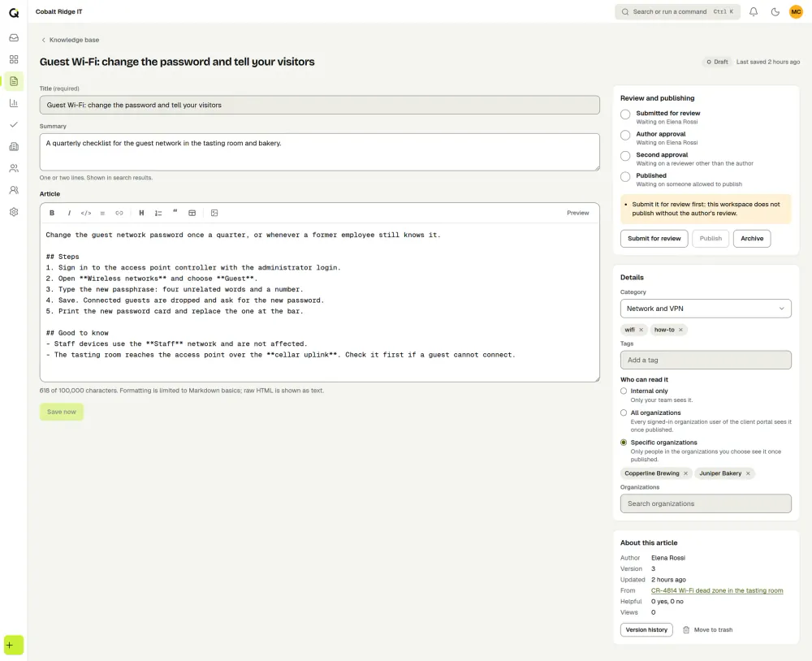
Task: Click the Published step
Action: coord(651,175)
